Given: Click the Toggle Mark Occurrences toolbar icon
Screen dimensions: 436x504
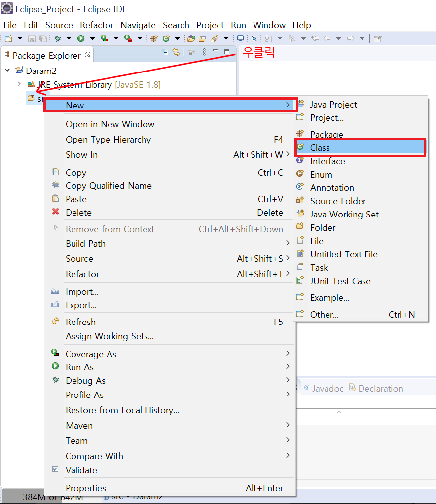Looking at the screenshot, I should pyautogui.click(x=254, y=38).
